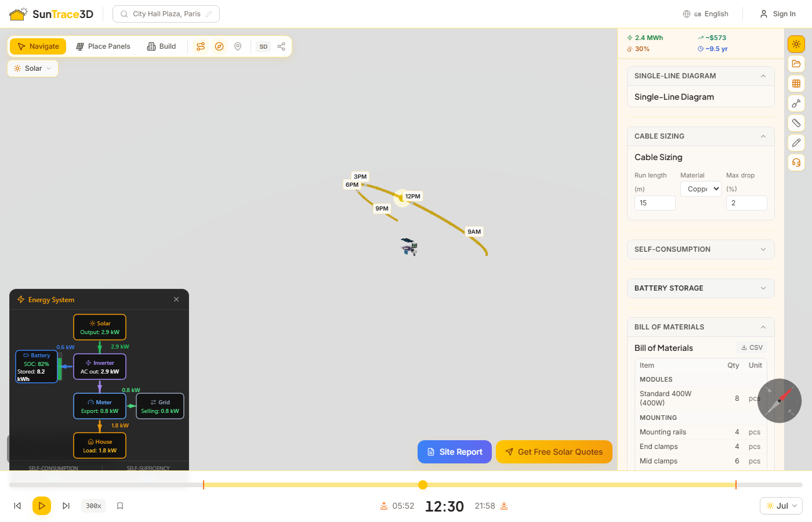The height and width of the screenshot is (522, 812).
Task: Select the ruler measure tool
Action: 796,123
